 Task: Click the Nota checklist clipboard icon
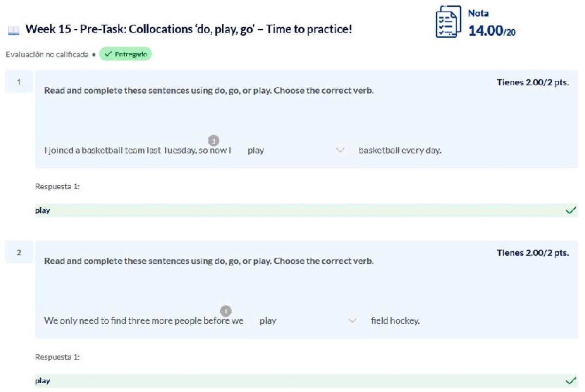[x=448, y=21]
